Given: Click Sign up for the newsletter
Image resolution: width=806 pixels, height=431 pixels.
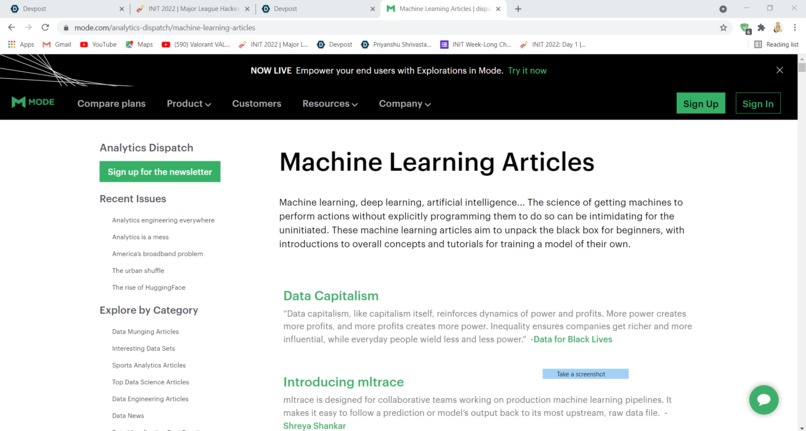Looking at the screenshot, I should (160, 172).
